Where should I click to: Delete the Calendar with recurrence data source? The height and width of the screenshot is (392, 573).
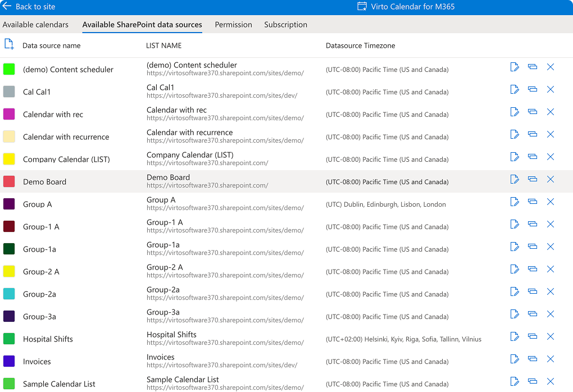point(551,134)
